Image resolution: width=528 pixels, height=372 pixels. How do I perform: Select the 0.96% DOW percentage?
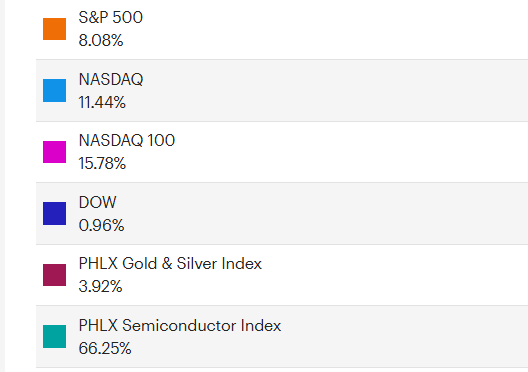tap(101, 225)
